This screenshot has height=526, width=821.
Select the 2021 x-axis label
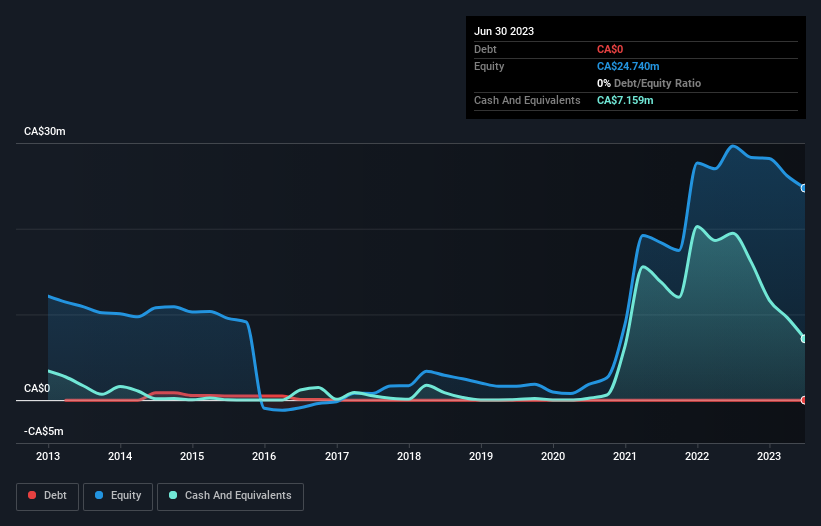[625, 456]
